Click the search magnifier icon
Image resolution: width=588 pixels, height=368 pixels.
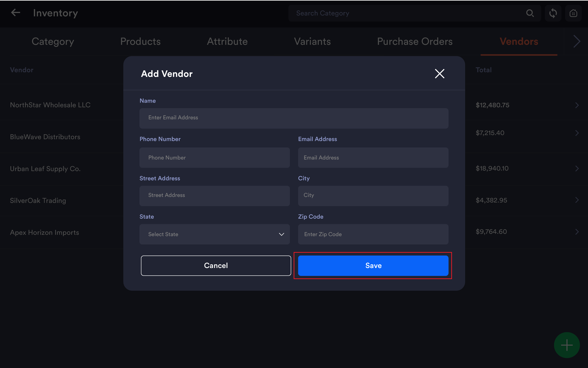[530, 13]
